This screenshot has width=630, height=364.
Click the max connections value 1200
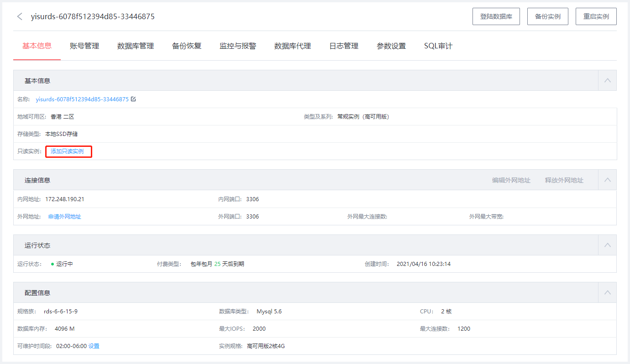(464, 329)
